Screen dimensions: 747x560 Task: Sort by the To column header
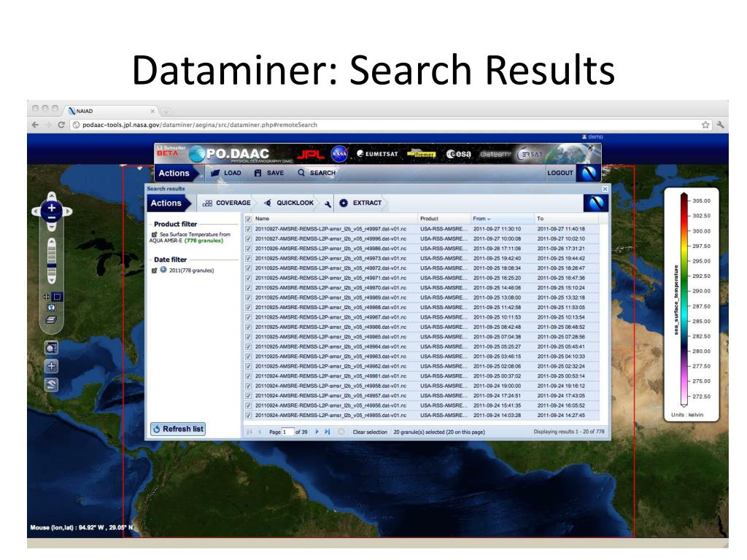(567, 219)
